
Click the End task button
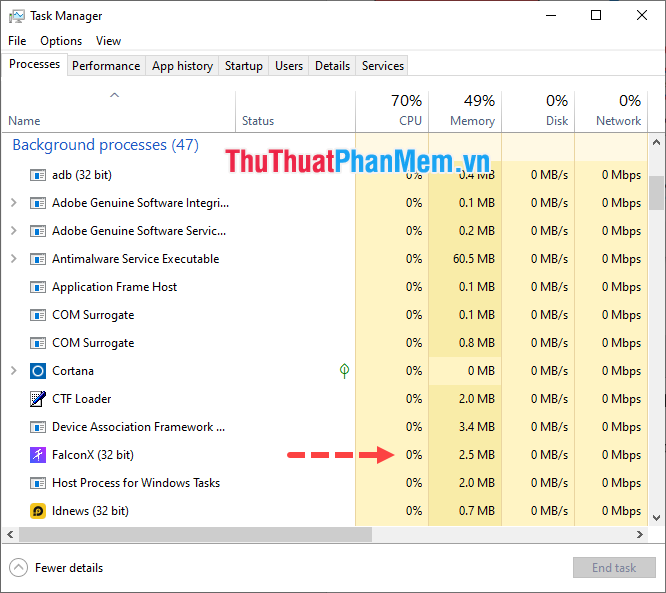tap(614, 568)
